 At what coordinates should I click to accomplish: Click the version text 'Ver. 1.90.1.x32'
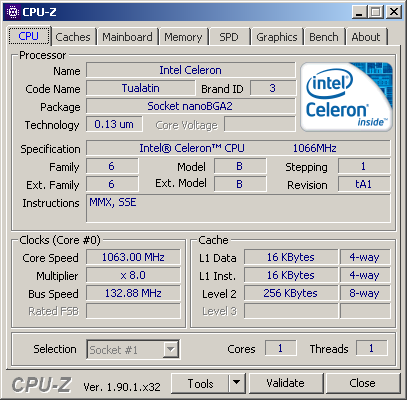coord(122,387)
